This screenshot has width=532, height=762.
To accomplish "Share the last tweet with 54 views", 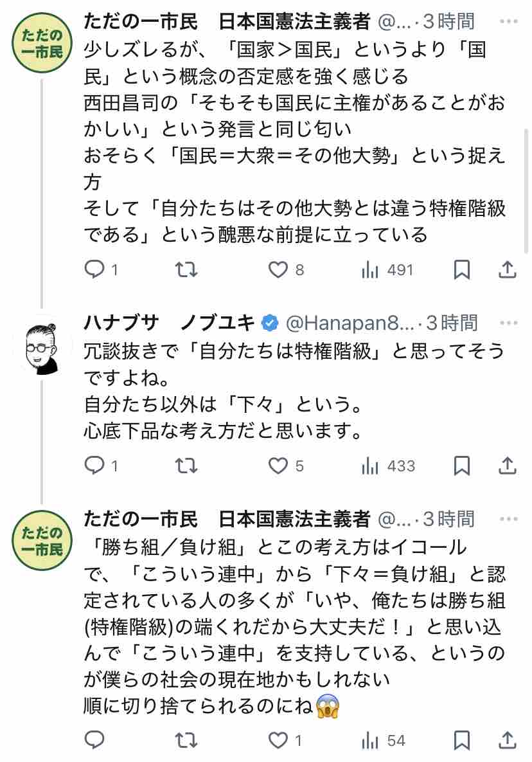I will pyautogui.click(x=508, y=741).
